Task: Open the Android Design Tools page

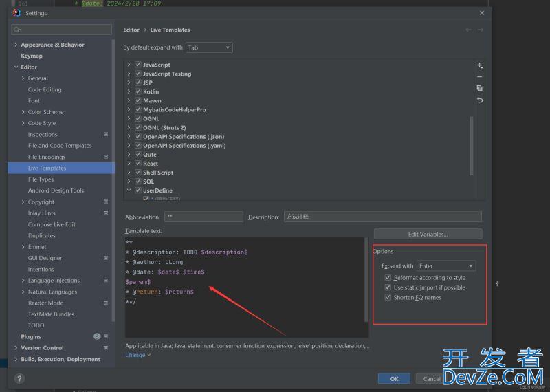Action: tap(56, 190)
